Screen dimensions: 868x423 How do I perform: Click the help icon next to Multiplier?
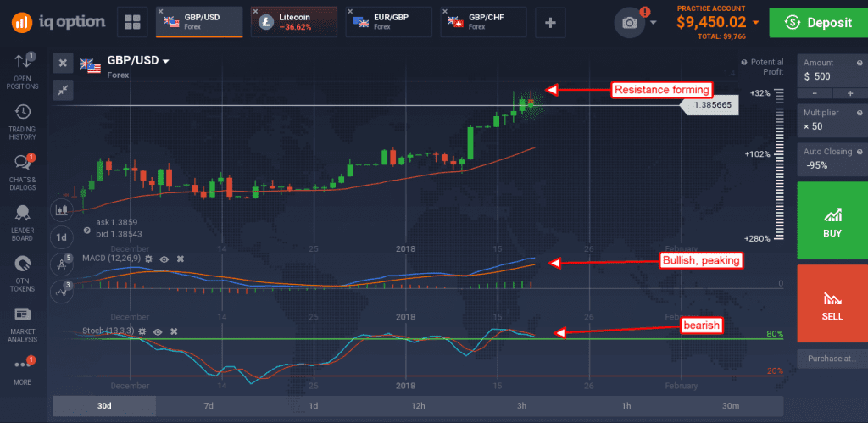(860, 113)
